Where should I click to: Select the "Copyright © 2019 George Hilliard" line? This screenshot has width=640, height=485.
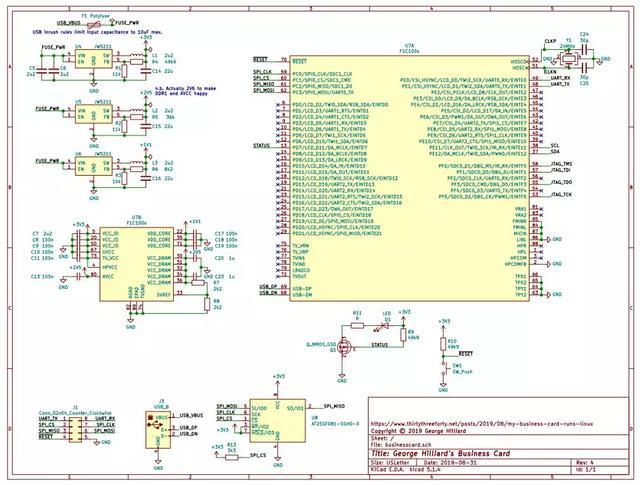click(x=418, y=431)
